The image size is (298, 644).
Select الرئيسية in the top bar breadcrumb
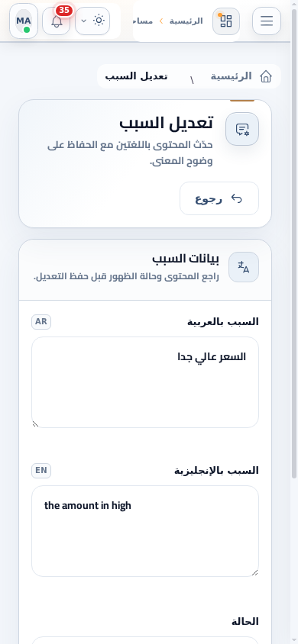click(186, 21)
